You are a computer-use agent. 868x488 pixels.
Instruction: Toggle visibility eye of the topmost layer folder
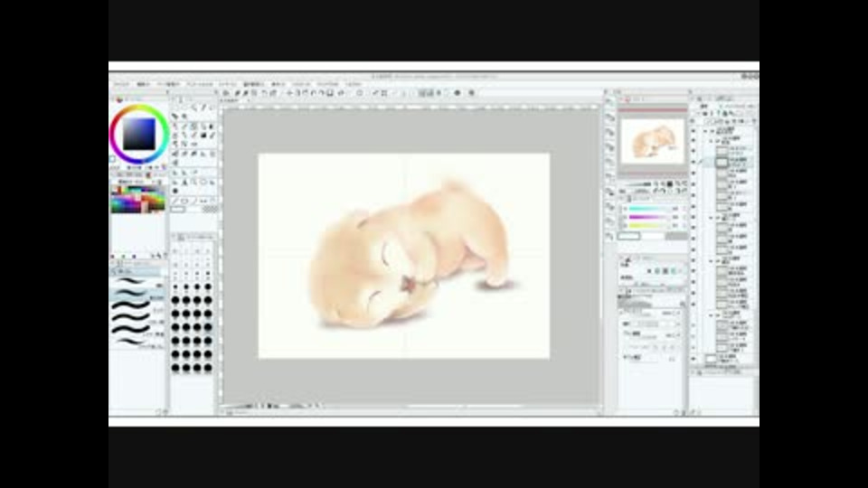point(694,132)
